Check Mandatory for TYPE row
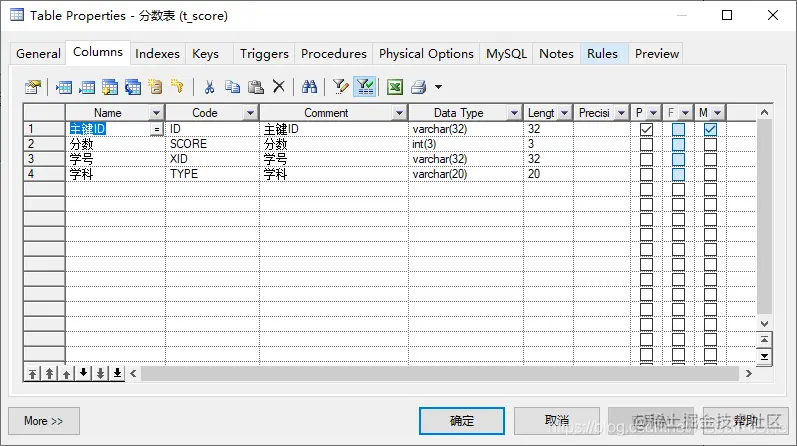The image size is (797, 446). pos(711,174)
